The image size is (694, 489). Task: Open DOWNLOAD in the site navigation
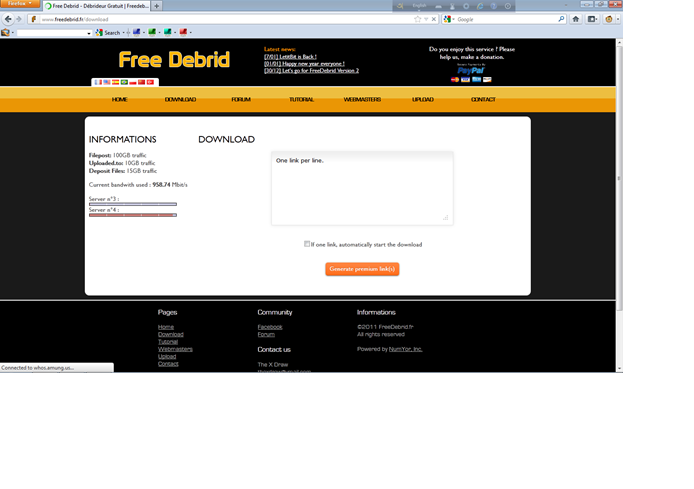(180, 99)
